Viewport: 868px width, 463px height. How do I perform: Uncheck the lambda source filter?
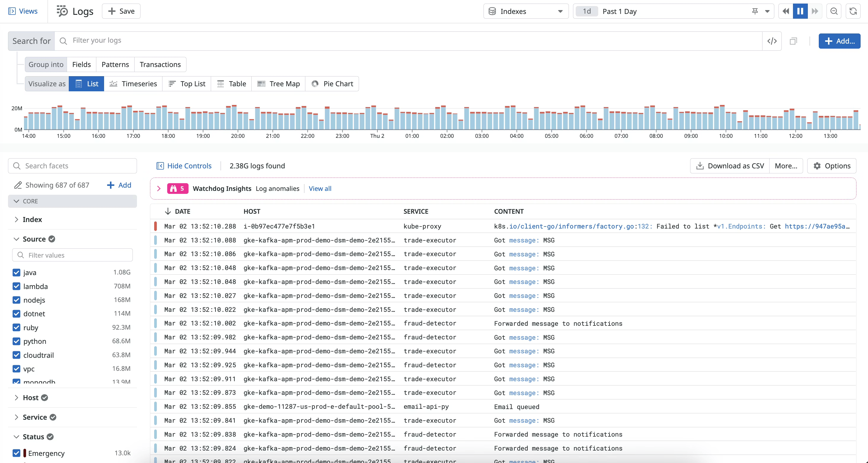pos(17,286)
